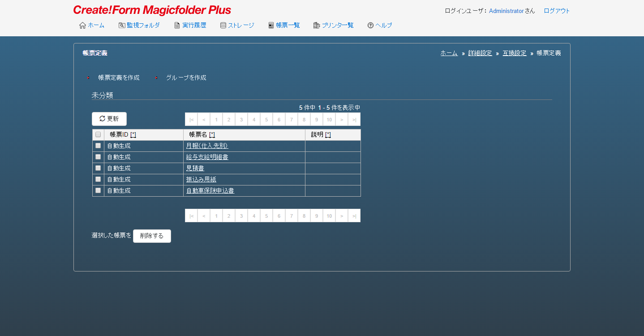Image resolution: width=644 pixels, height=336 pixels.
Task: Click the storage database icon
Action: (223, 26)
